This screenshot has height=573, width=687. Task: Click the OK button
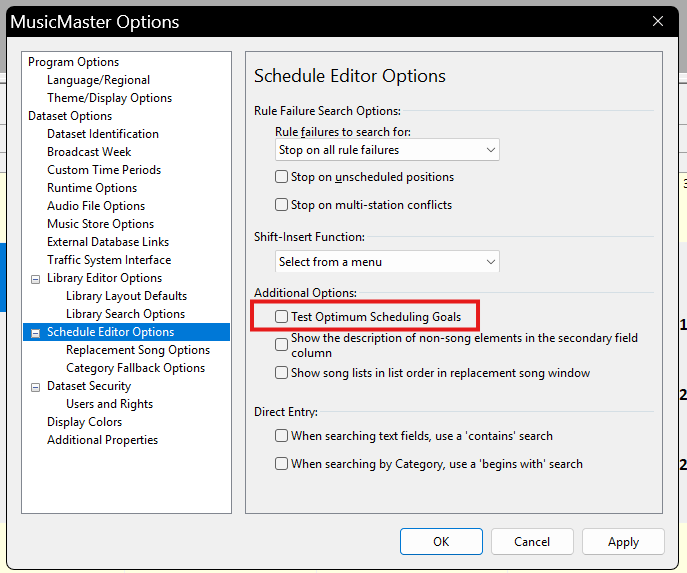point(441,541)
